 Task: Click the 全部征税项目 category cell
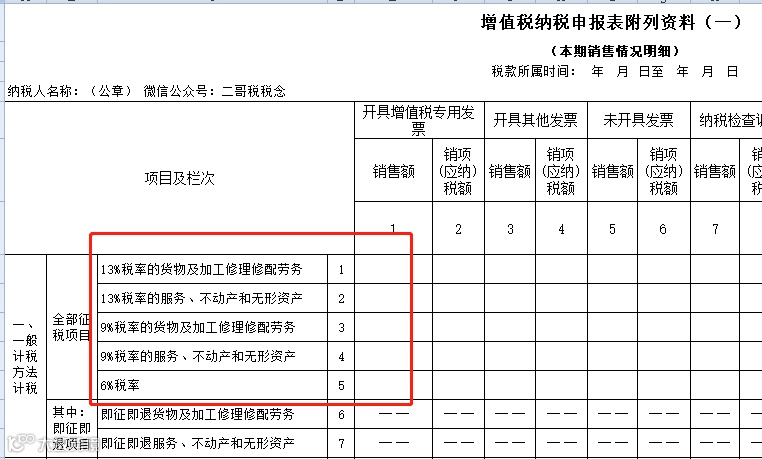click(x=72, y=327)
